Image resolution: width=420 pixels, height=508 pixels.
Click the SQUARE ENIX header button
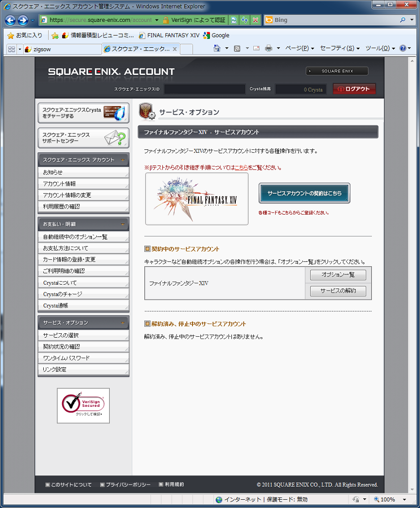[337, 71]
